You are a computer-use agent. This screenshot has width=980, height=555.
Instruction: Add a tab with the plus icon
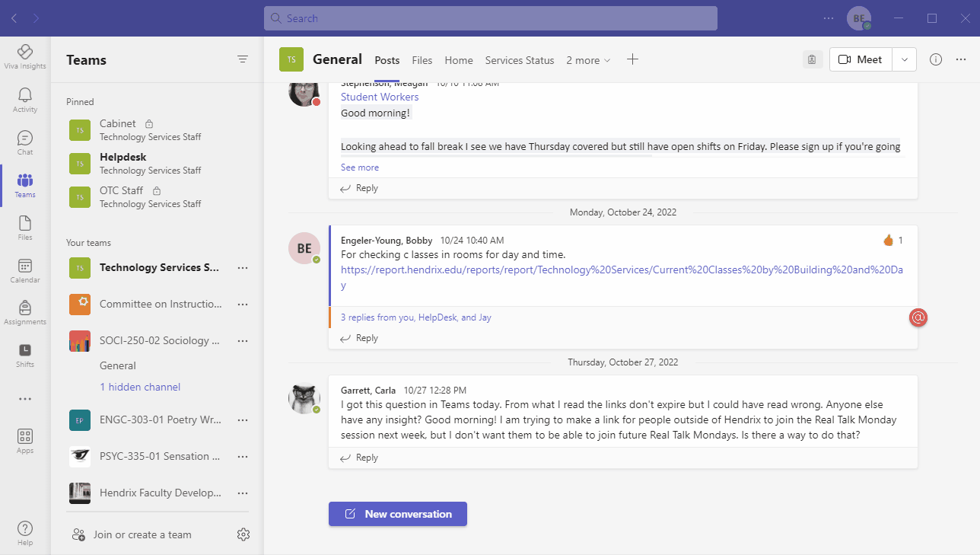(x=632, y=59)
